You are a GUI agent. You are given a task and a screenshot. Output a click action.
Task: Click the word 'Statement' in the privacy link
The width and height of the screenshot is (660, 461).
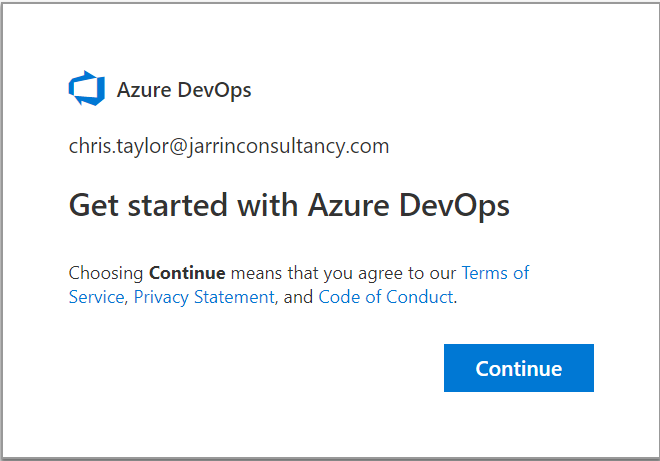[x=237, y=297]
